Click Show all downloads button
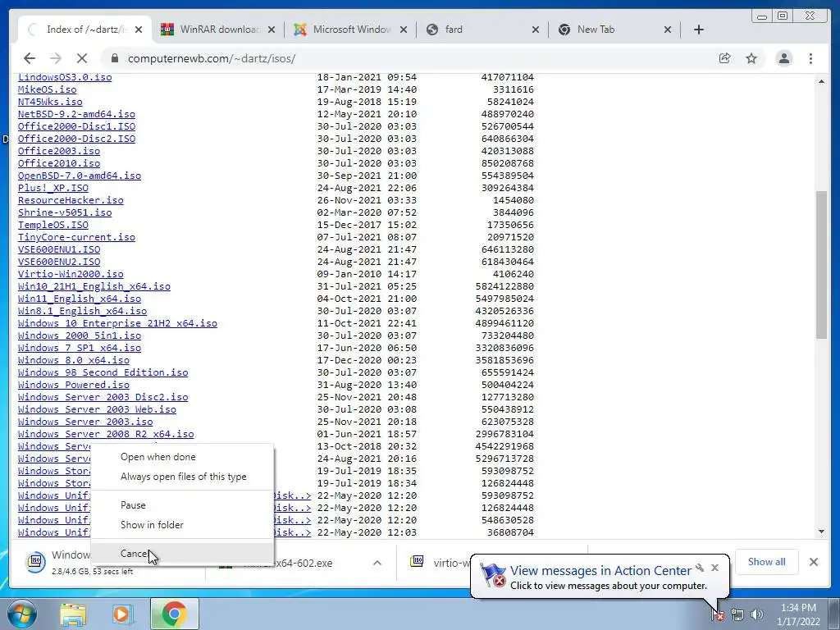Viewport: 840px width, 630px height. pos(767,561)
